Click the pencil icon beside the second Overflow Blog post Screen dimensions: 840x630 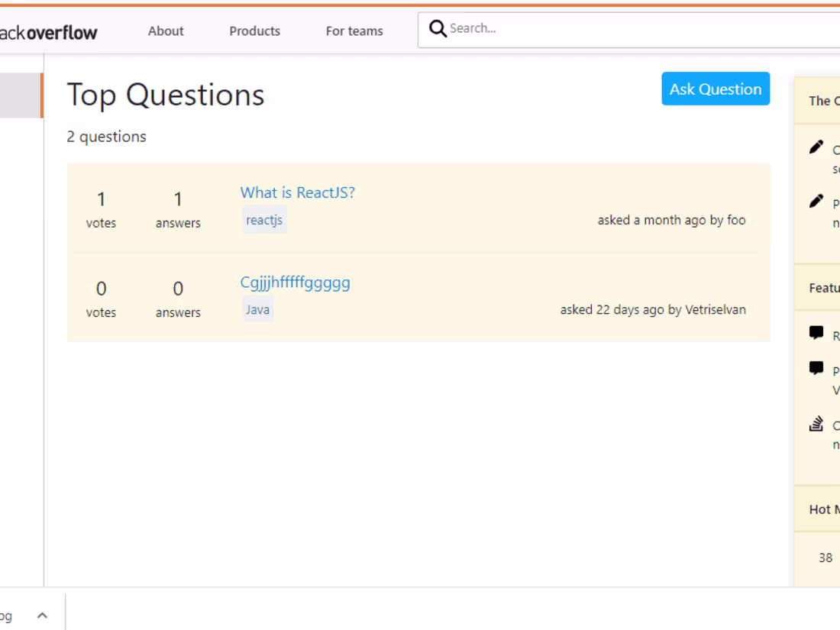[816, 202]
